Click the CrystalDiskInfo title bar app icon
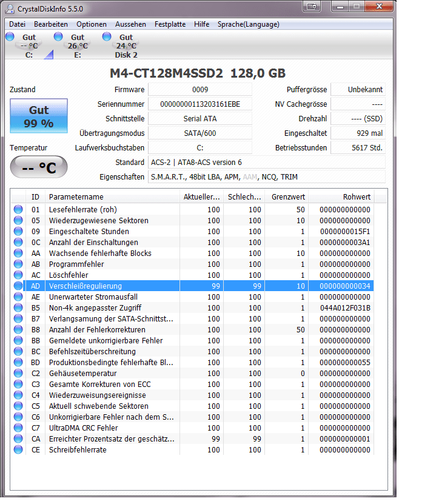Viewport: 436px width, 504px height. coord(10,9)
